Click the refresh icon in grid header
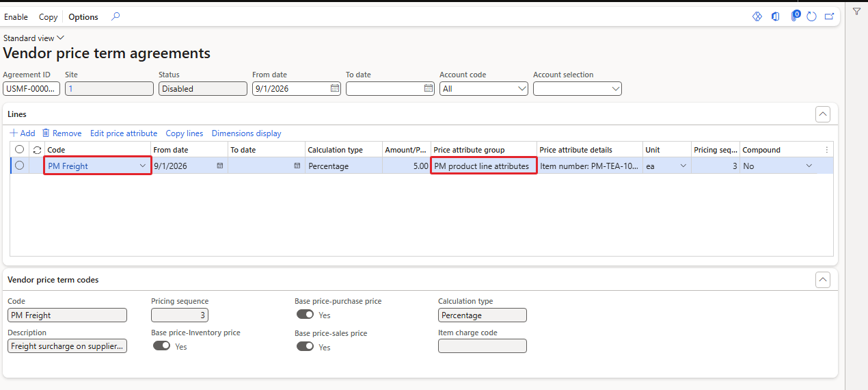This screenshot has height=390, width=868. 37,149
